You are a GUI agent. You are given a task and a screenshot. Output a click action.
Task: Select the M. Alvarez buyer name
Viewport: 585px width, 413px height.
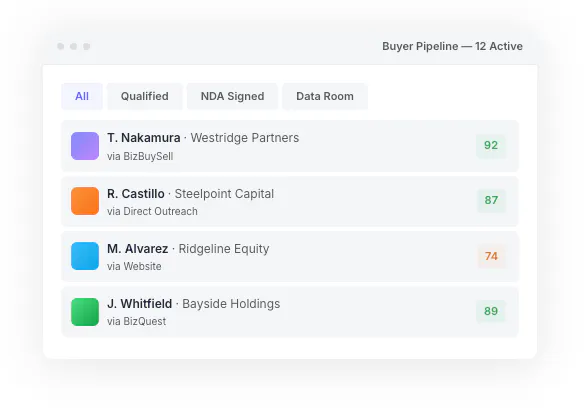coord(137,249)
